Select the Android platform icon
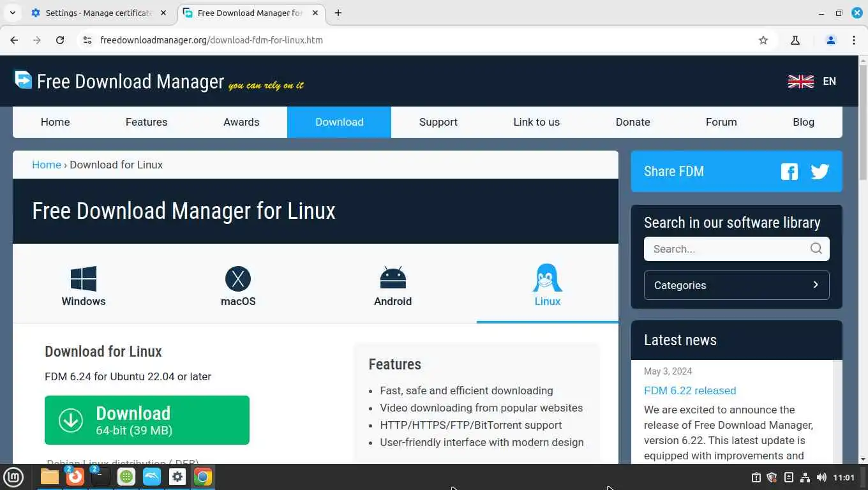868x490 pixels. [x=393, y=278]
